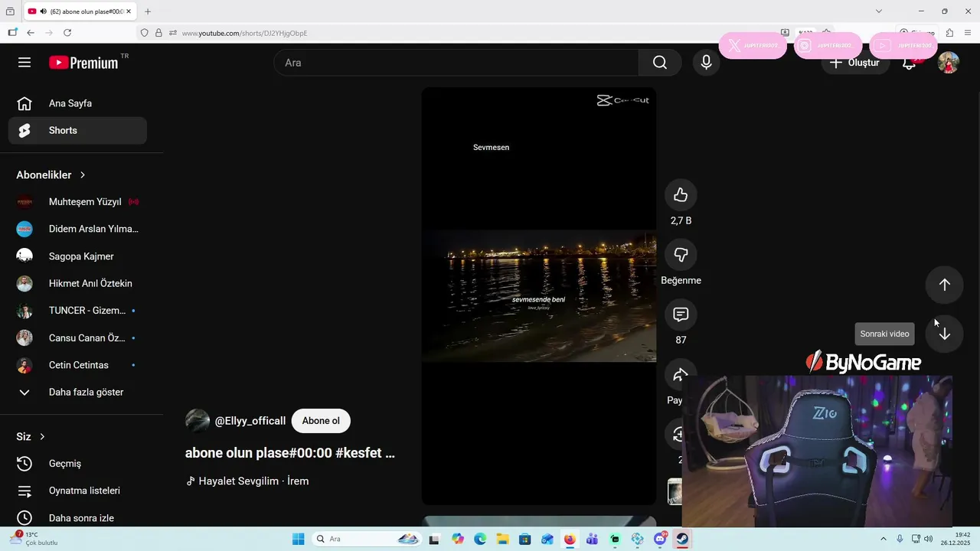This screenshot has width=980, height=551.
Task: Go to previous video with up arrow
Action: (944, 285)
